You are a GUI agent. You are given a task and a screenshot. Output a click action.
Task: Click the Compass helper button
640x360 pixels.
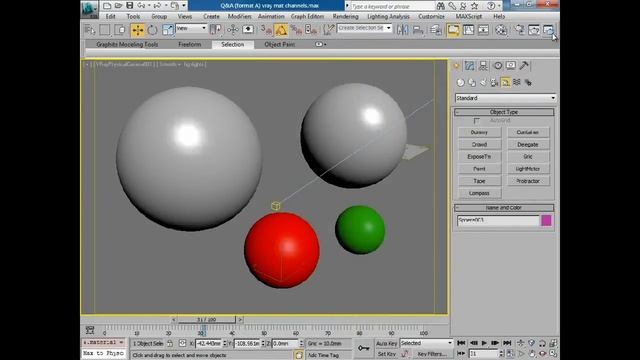(x=479, y=193)
